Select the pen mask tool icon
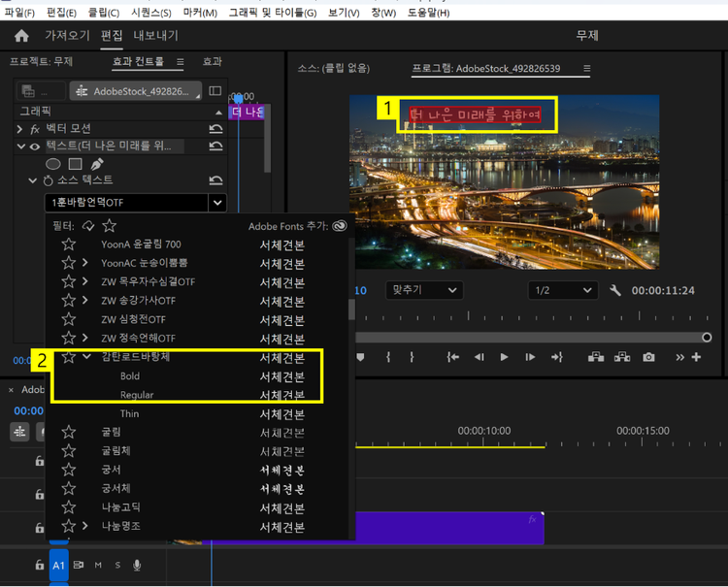Screen dimensions: 728x587 96,164
